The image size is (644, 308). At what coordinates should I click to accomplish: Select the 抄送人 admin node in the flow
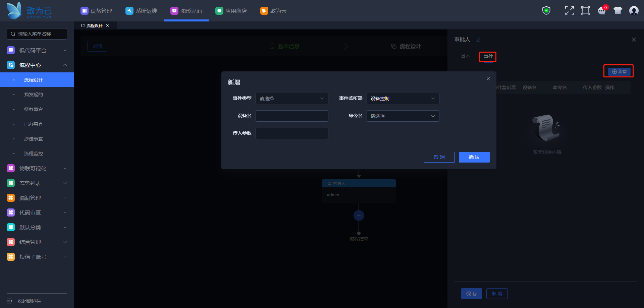pyautogui.click(x=359, y=191)
